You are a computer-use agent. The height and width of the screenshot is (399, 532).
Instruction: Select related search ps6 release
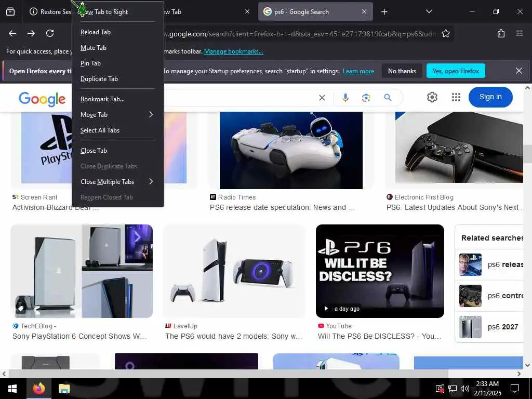490,264
